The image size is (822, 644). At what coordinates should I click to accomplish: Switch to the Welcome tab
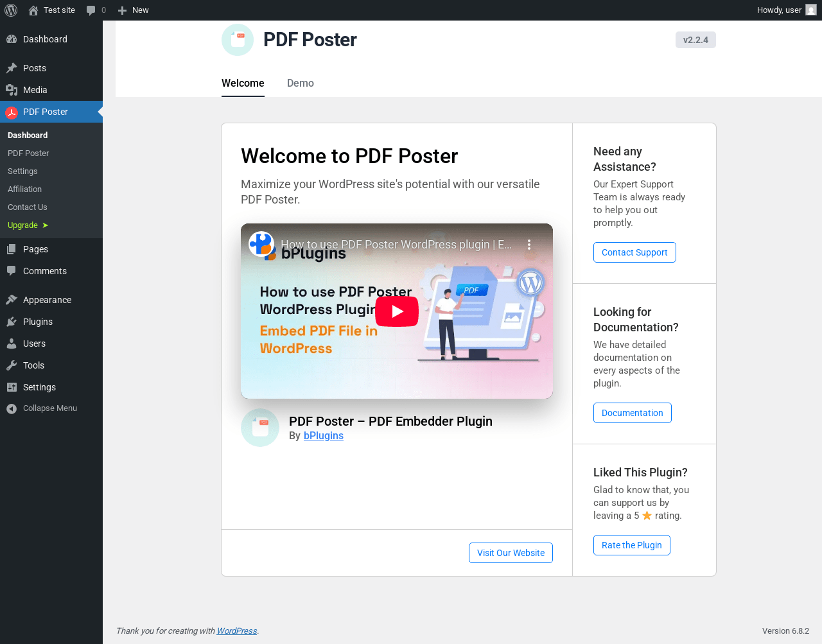tap(243, 83)
